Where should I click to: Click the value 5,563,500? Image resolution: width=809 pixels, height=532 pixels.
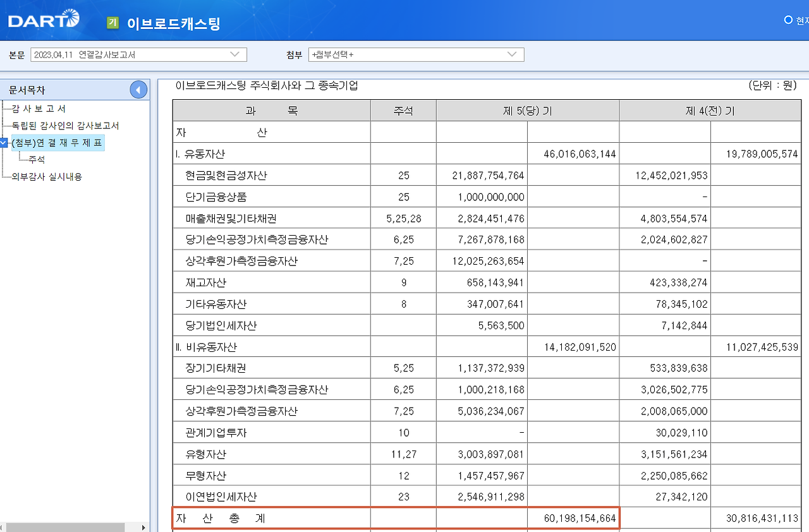coord(502,325)
